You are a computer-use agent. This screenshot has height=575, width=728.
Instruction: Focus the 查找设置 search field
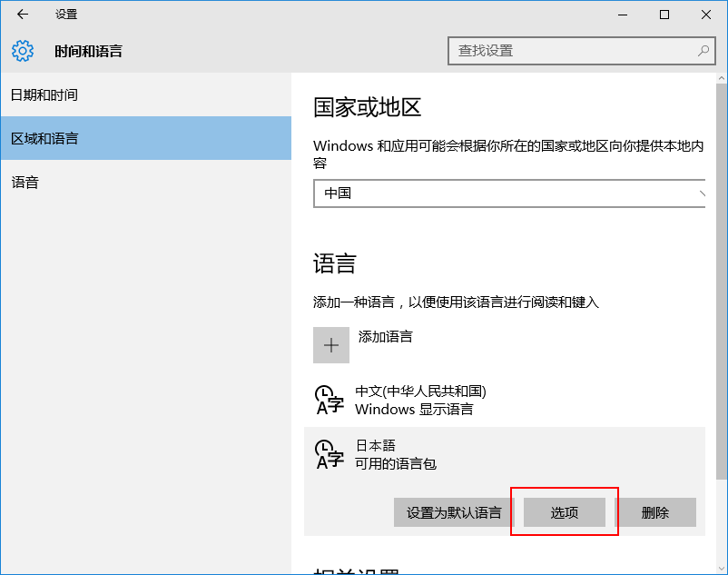tap(572, 51)
